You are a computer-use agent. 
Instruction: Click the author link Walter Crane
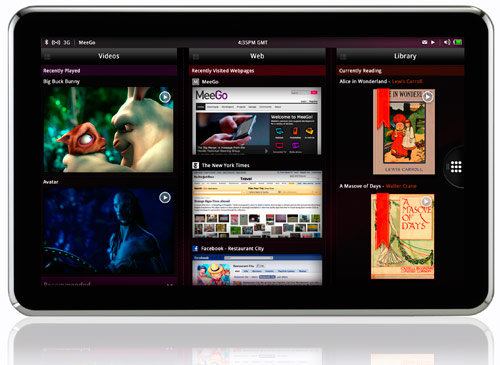pyautogui.click(x=401, y=186)
